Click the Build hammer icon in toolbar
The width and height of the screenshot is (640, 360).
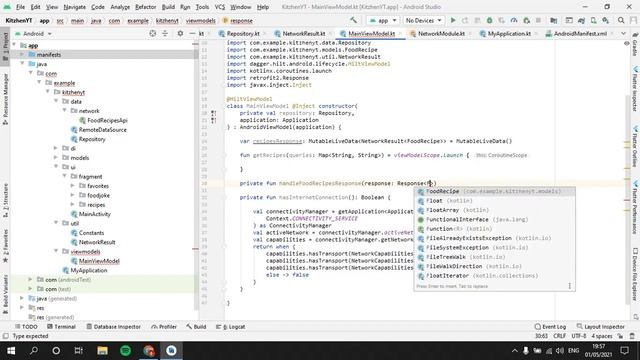[x=353, y=20]
